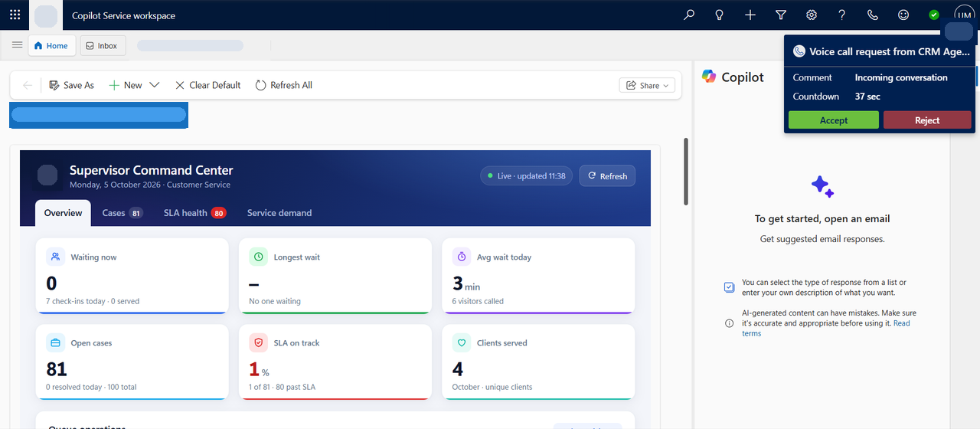Click the Clients served heart icon
The image size is (980, 429).
[462, 343]
